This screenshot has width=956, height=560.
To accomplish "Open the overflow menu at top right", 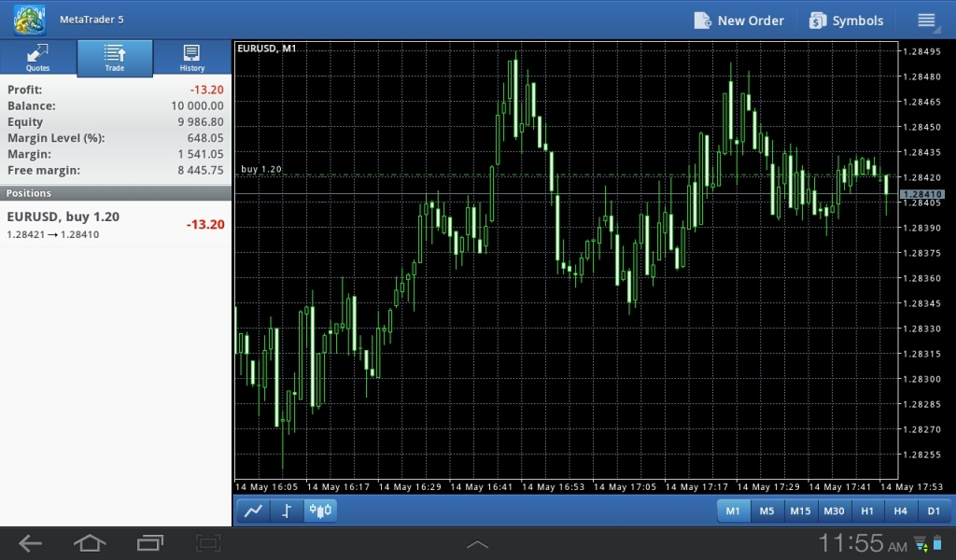I will (927, 20).
